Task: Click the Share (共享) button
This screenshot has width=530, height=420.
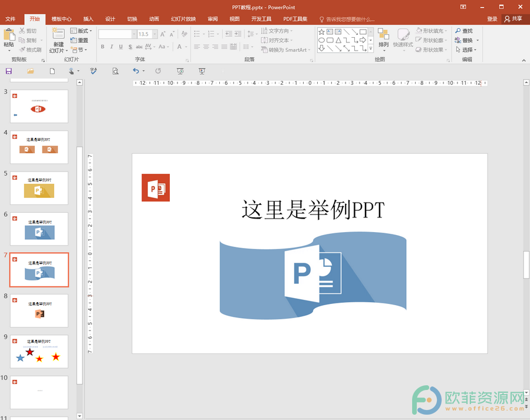Action: pyautogui.click(x=513, y=19)
